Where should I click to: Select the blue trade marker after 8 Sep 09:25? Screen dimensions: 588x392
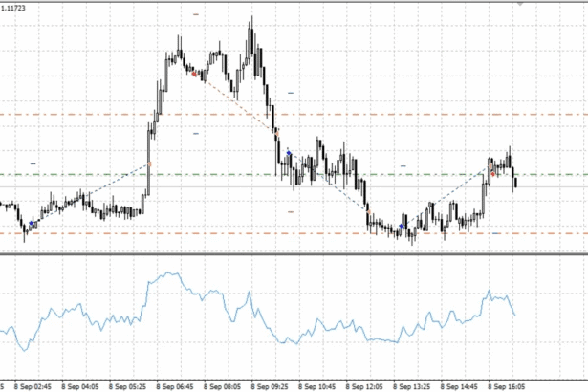tap(289, 153)
